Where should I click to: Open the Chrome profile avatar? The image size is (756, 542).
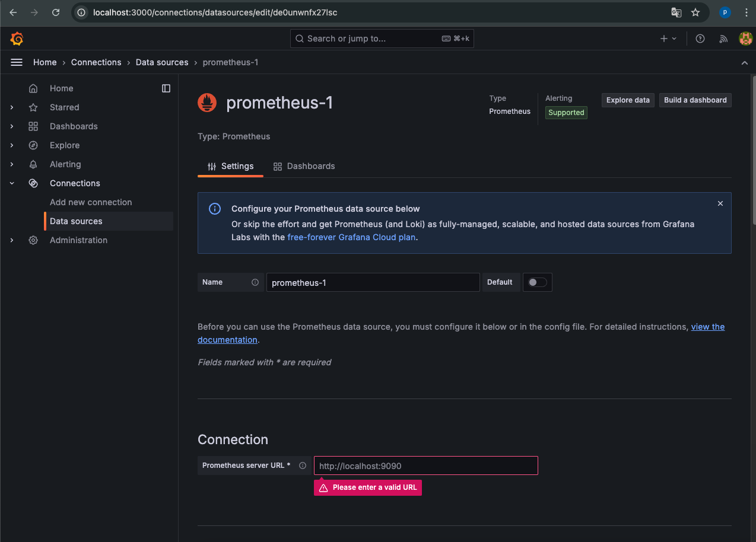[725, 12]
